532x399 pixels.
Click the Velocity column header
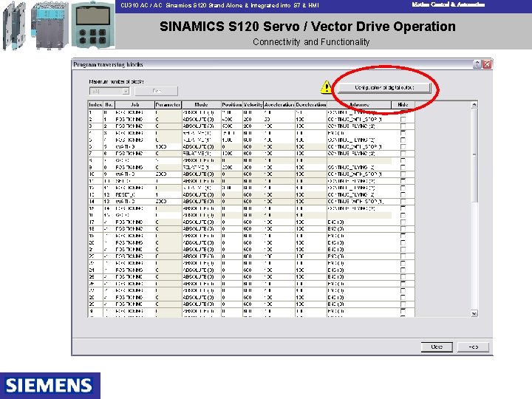coord(253,105)
